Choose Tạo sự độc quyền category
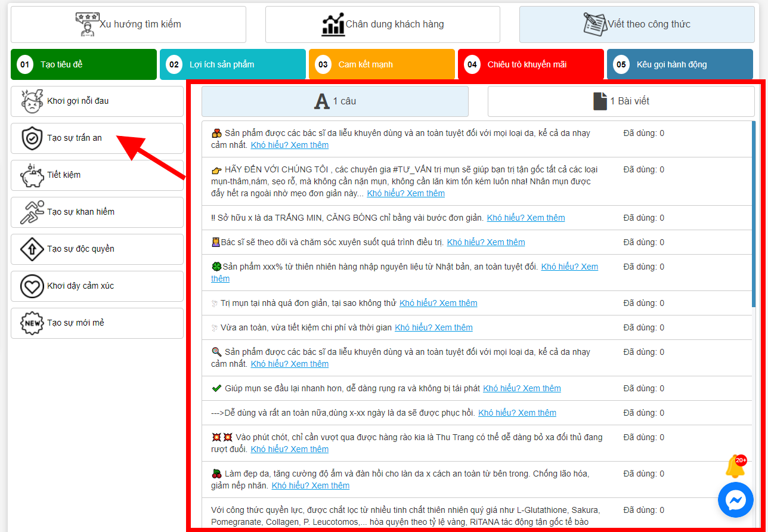 click(x=97, y=249)
